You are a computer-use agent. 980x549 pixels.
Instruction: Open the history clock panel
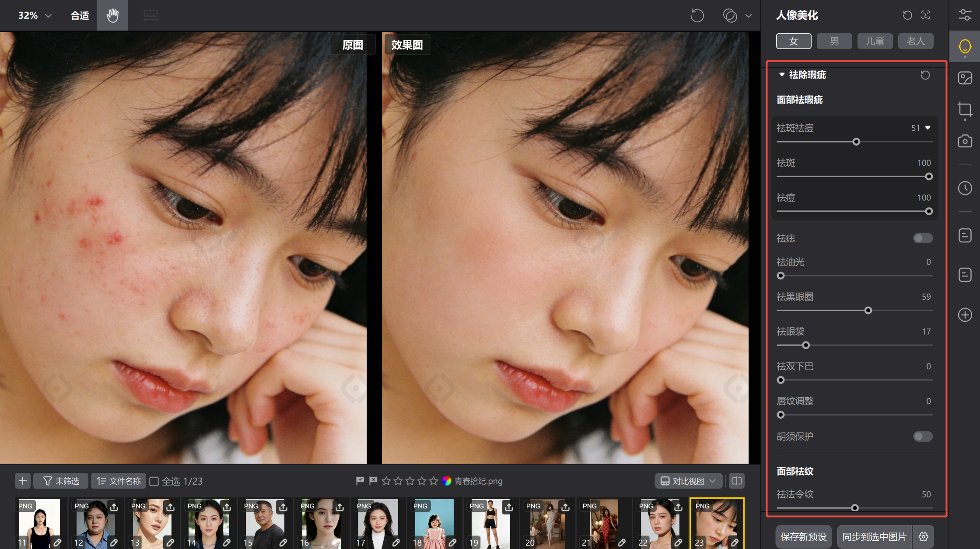pyautogui.click(x=965, y=188)
